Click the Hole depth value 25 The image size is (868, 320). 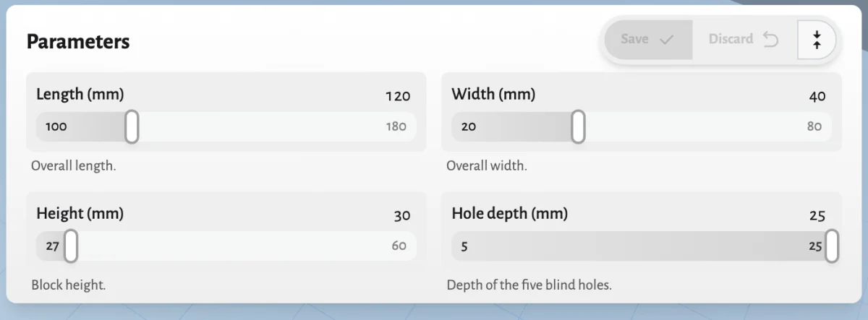point(817,215)
